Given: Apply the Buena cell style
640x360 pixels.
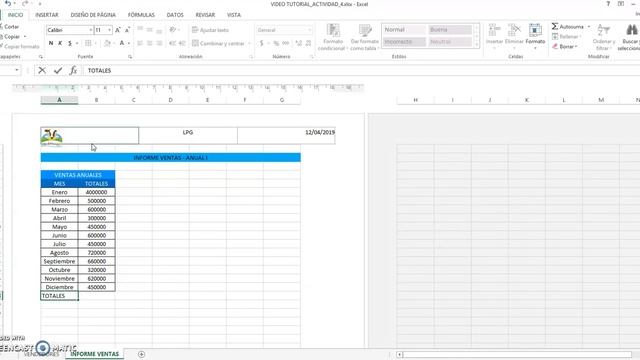Looking at the screenshot, I should pos(450,30).
